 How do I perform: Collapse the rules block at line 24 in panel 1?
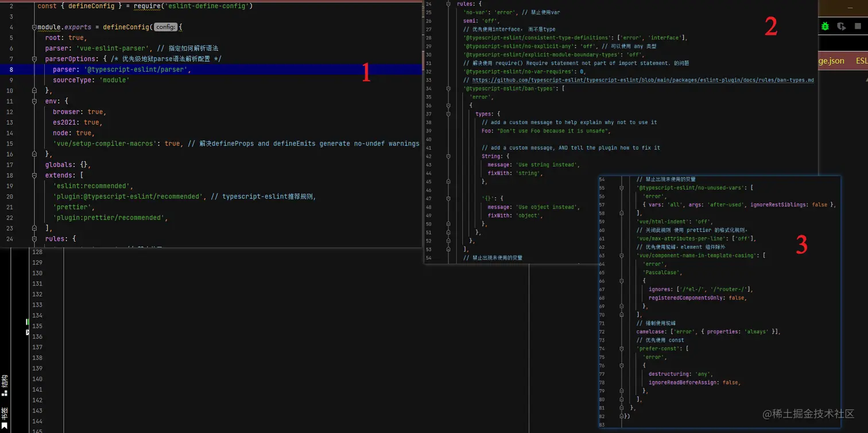34,238
